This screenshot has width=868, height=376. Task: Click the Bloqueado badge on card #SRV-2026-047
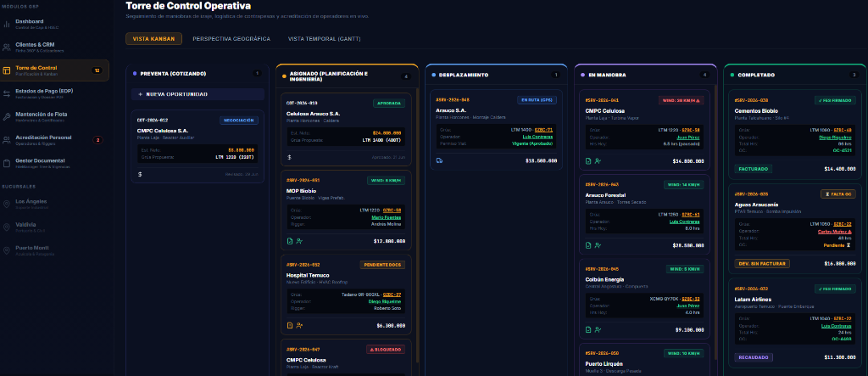[x=385, y=350]
